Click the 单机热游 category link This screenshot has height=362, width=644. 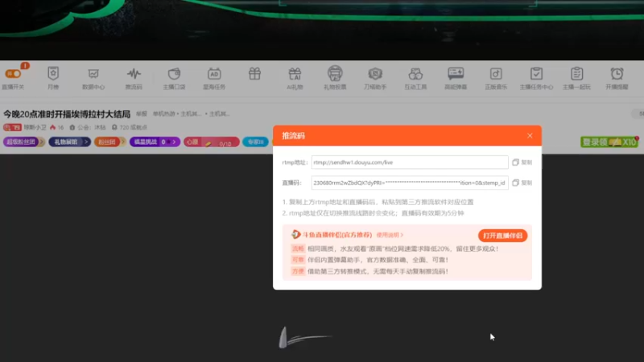[164, 113]
